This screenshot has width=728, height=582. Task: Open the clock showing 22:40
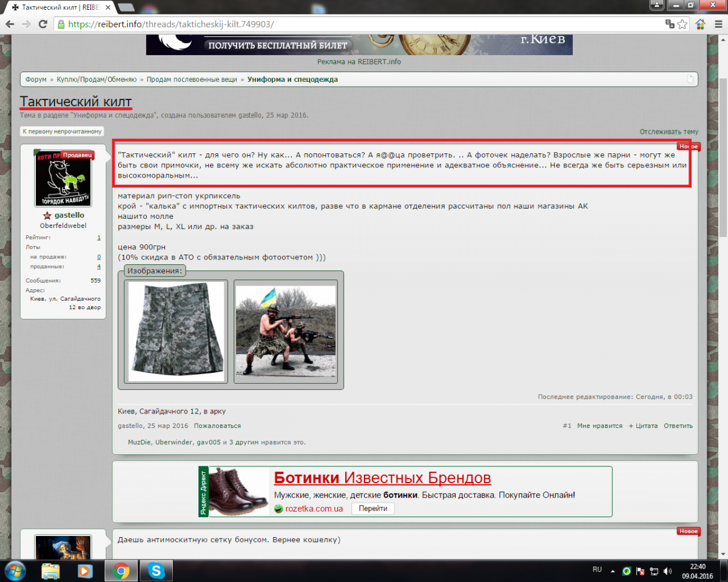pos(697,570)
